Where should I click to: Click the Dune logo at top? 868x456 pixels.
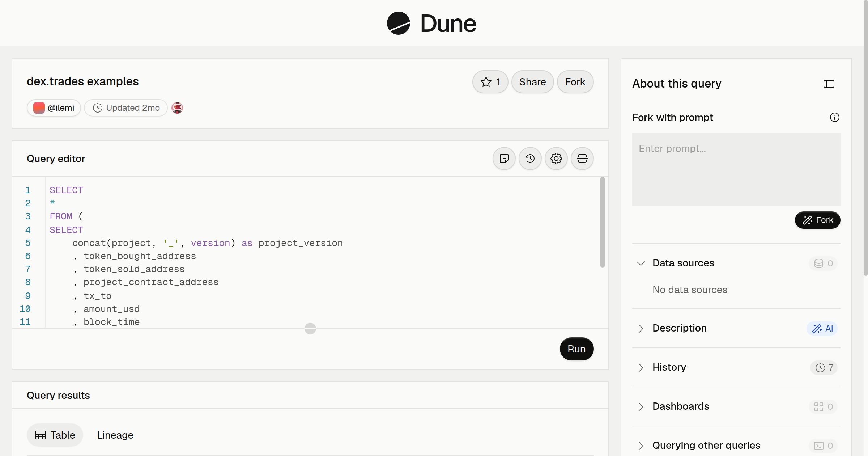point(431,24)
